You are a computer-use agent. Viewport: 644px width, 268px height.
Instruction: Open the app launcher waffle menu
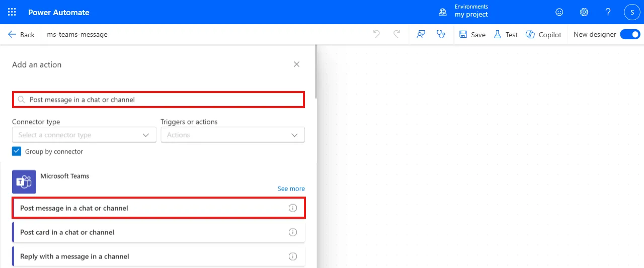click(12, 12)
